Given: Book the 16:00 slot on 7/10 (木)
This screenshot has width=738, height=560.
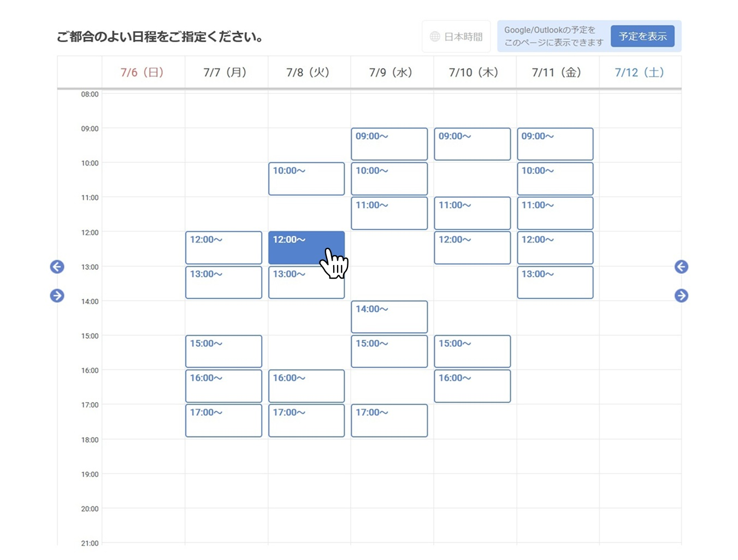Looking at the screenshot, I should (x=472, y=386).
